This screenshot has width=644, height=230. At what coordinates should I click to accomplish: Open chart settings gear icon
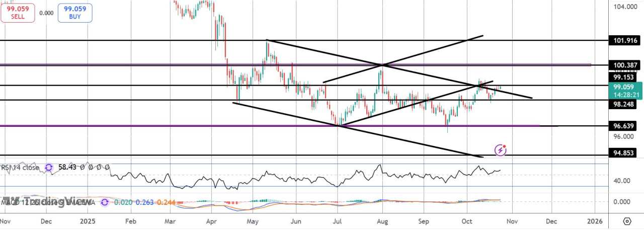point(627,221)
